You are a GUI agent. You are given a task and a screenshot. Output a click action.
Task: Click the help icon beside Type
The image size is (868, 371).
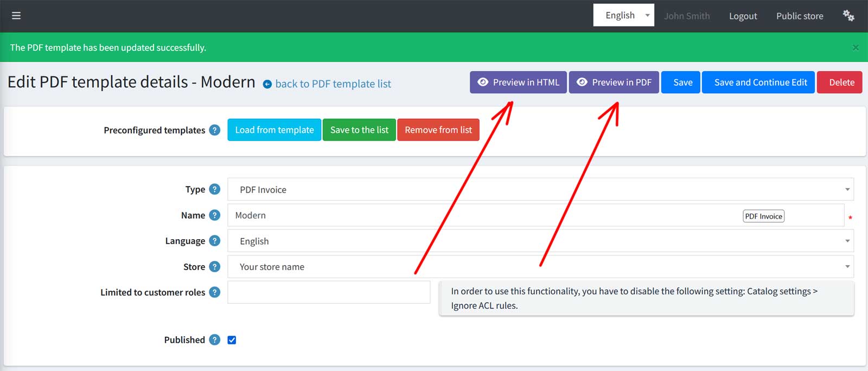click(x=215, y=189)
